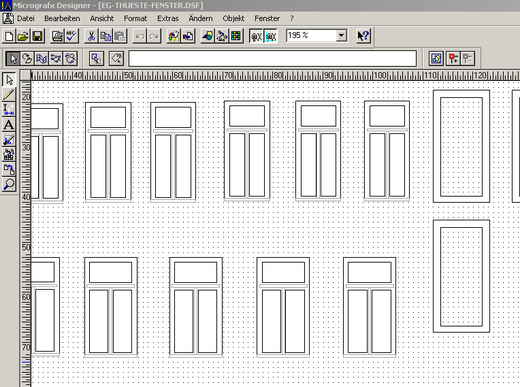Click the connector nodes icon in the ribbon
Viewport: 520px width, 387px height.
56,59
